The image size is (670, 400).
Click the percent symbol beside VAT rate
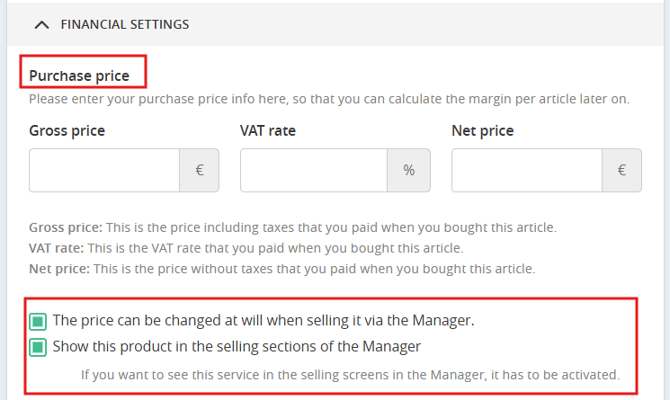pyautogui.click(x=409, y=170)
